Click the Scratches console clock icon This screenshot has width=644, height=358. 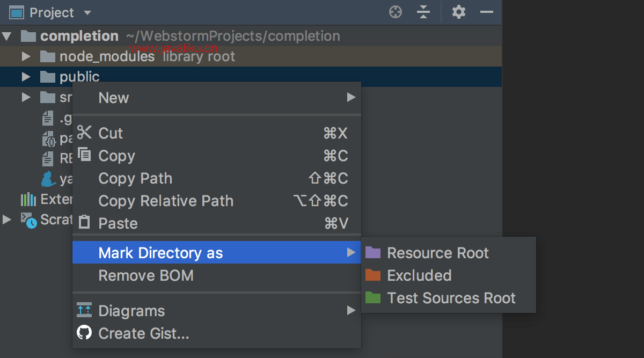coord(28,220)
